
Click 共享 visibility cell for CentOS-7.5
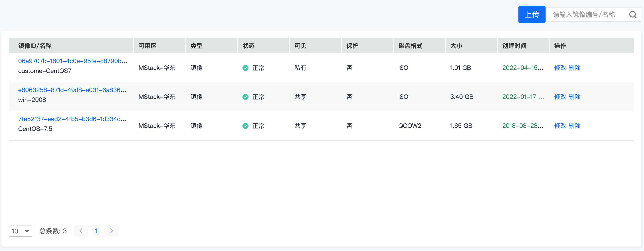(300, 126)
